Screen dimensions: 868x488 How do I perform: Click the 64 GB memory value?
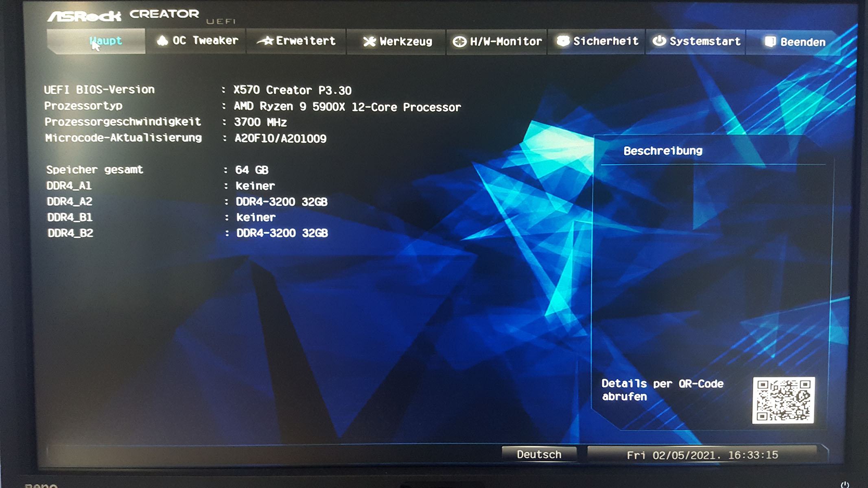point(251,170)
